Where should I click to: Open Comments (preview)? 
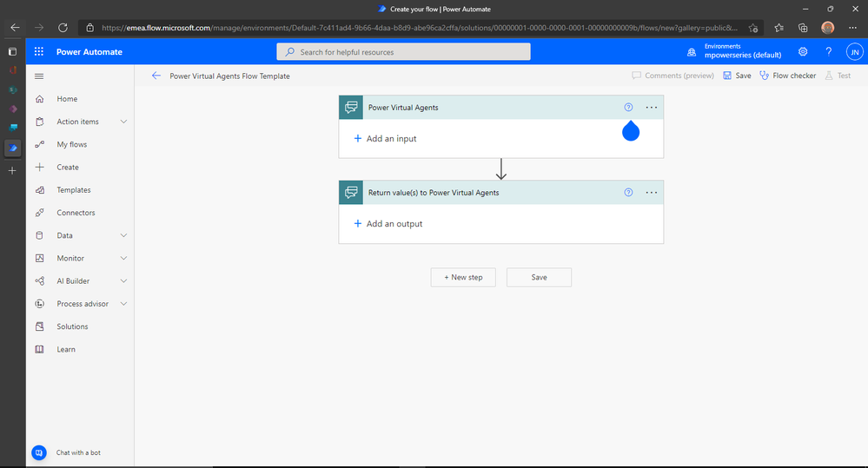pos(673,76)
